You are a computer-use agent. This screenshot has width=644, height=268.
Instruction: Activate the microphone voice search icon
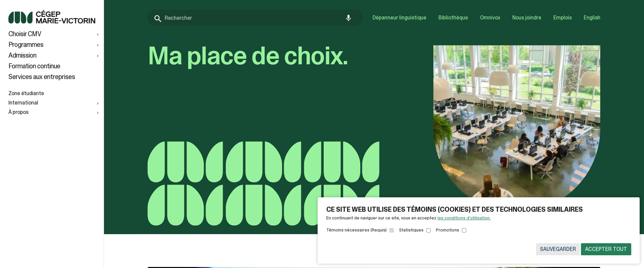[x=348, y=18]
